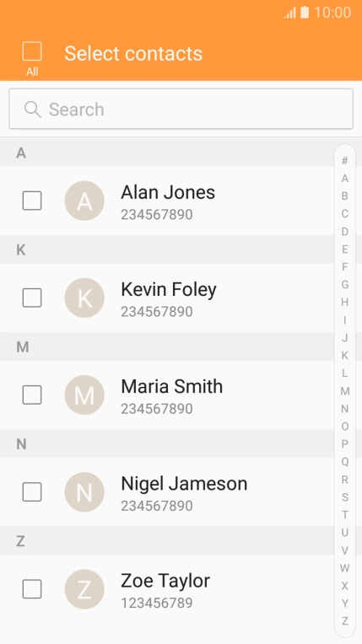Mark Nigel Jameson's checkbox
The image size is (362, 644).
pyautogui.click(x=32, y=492)
